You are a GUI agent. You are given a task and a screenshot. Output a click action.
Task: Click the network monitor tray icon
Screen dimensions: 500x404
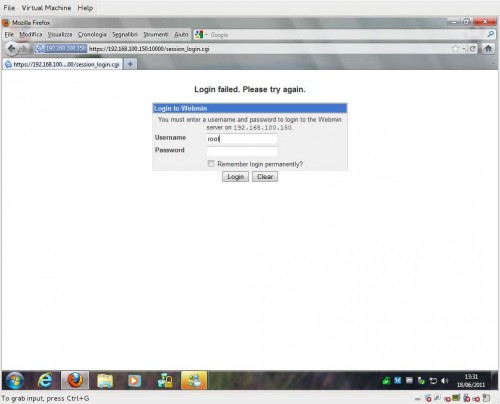tap(433, 381)
